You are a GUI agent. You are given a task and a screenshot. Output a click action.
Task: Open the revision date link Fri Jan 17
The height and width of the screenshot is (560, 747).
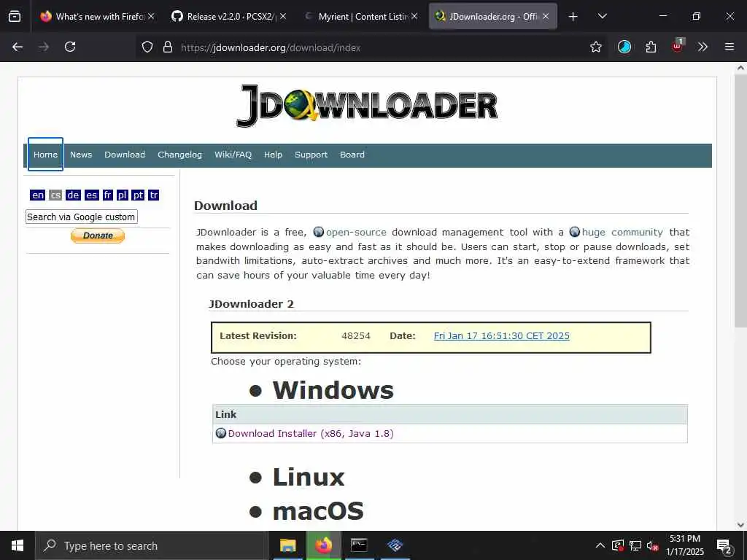(x=502, y=335)
